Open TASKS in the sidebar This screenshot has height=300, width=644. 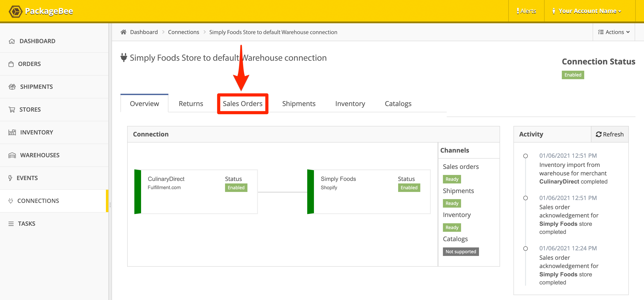pyautogui.click(x=54, y=224)
